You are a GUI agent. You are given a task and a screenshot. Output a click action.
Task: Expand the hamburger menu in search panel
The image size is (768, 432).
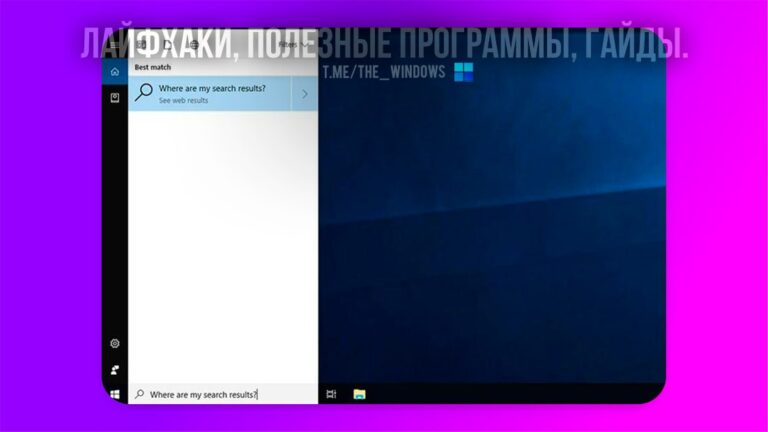[x=114, y=45]
